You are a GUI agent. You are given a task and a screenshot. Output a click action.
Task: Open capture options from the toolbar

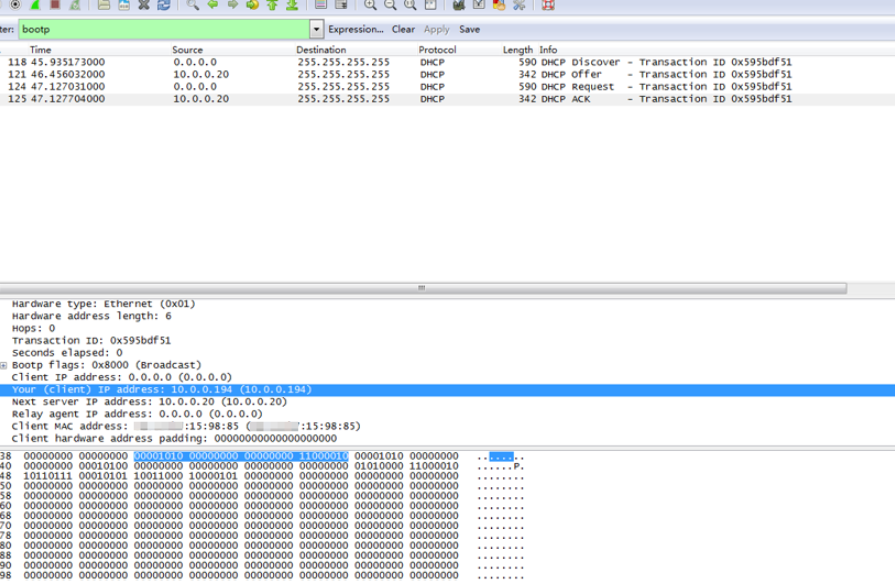pos(15,5)
